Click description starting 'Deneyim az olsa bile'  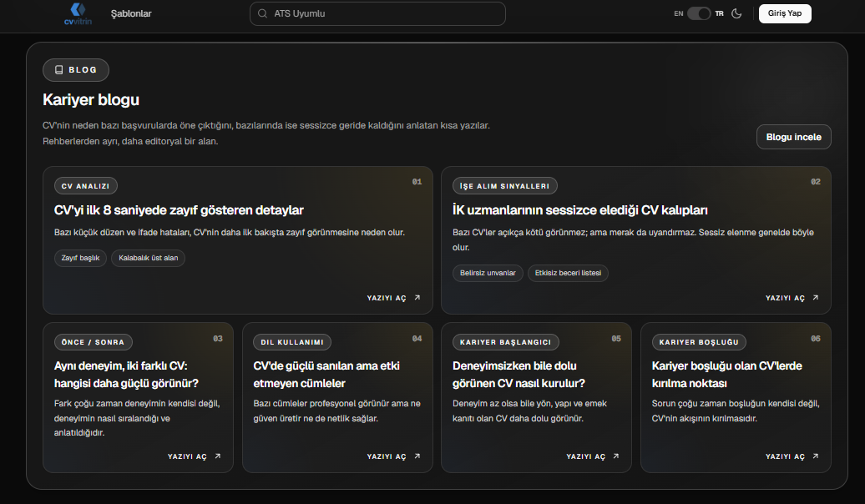[529, 411]
